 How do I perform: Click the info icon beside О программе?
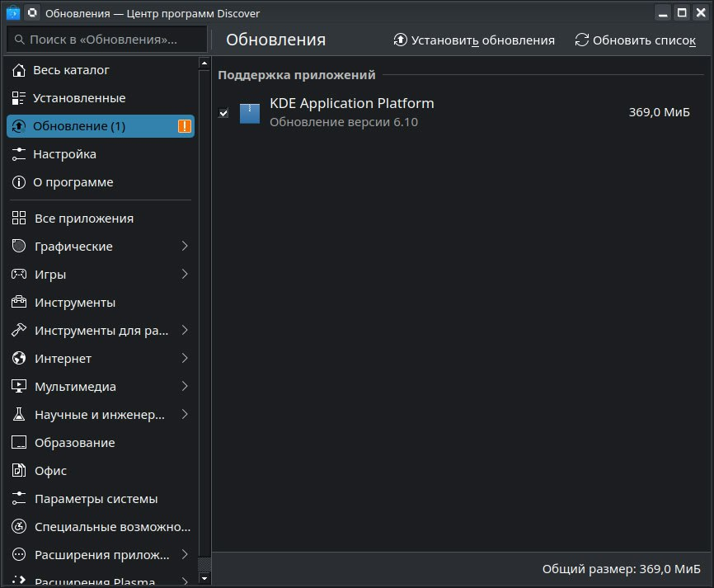pyautogui.click(x=19, y=182)
